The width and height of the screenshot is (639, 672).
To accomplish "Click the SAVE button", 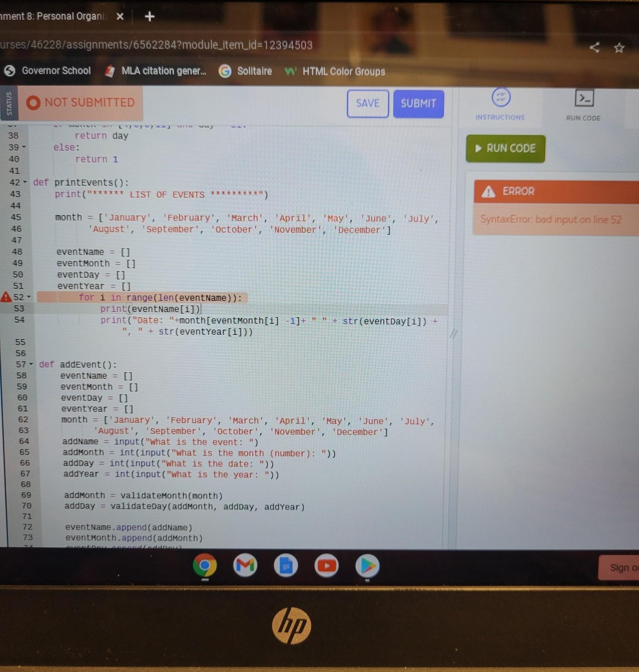I will (x=368, y=103).
